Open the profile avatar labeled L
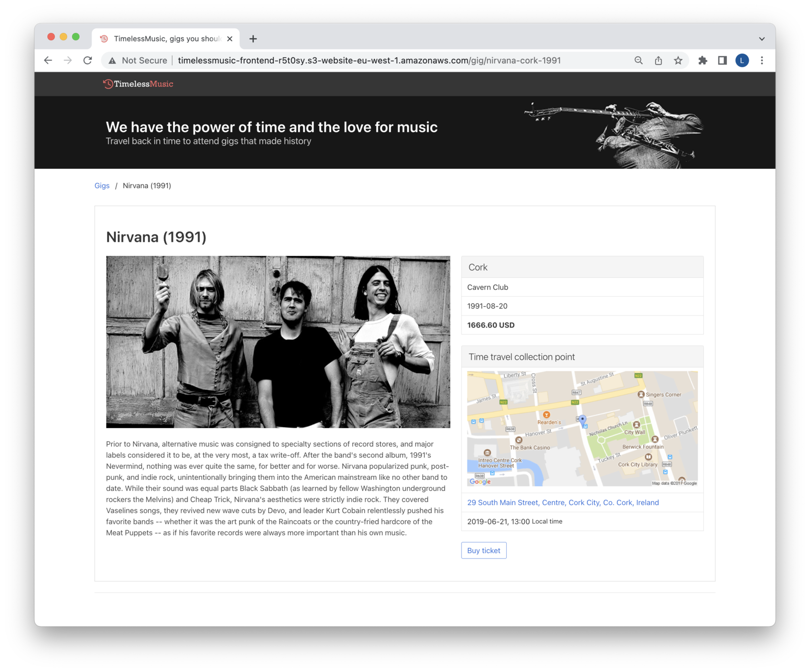Image resolution: width=810 pixels, height=672 pixels. [742, 60]
